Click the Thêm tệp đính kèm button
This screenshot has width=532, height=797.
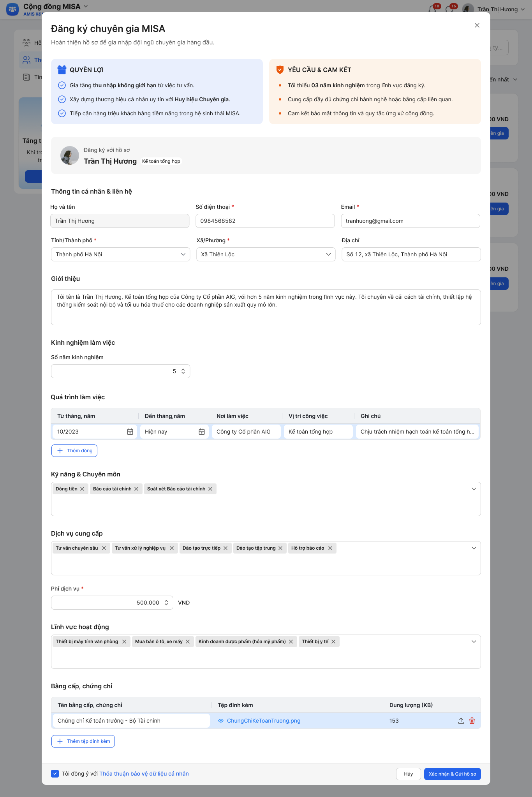[x=83, y=741]
